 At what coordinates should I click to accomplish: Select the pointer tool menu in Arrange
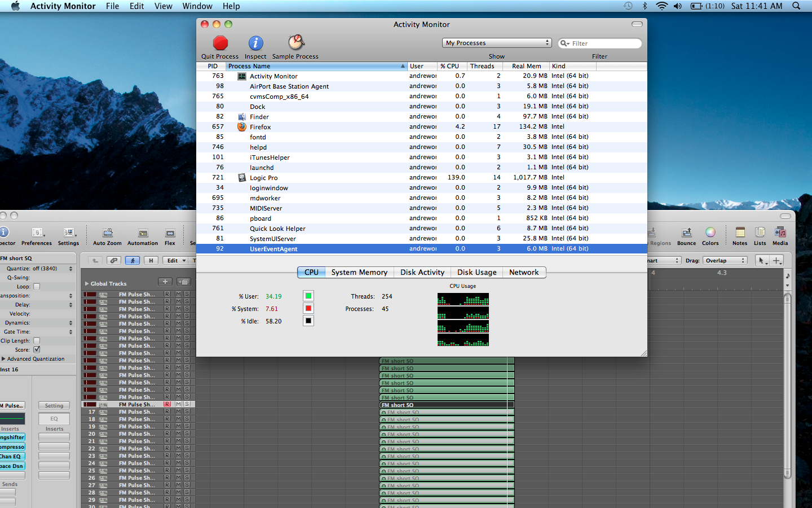762,260
